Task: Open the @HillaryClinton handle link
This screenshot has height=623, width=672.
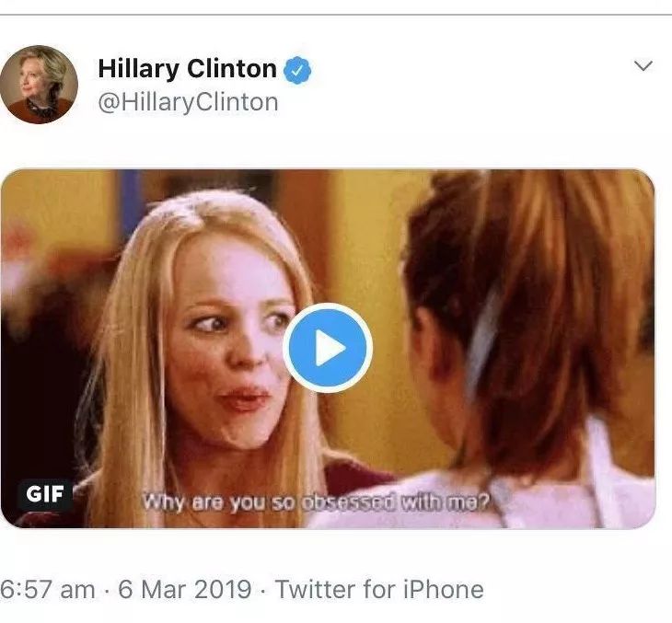Action: point(188,102)
